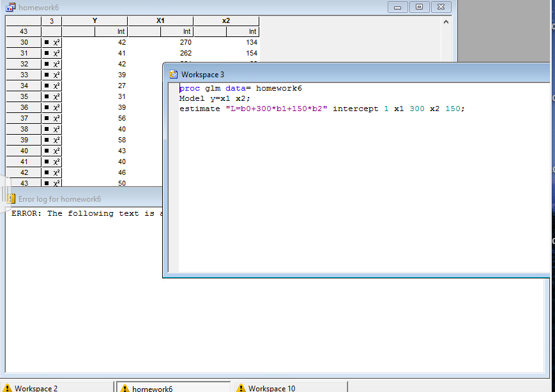Click the Workspace 3 program window icon

click(172, 75)
